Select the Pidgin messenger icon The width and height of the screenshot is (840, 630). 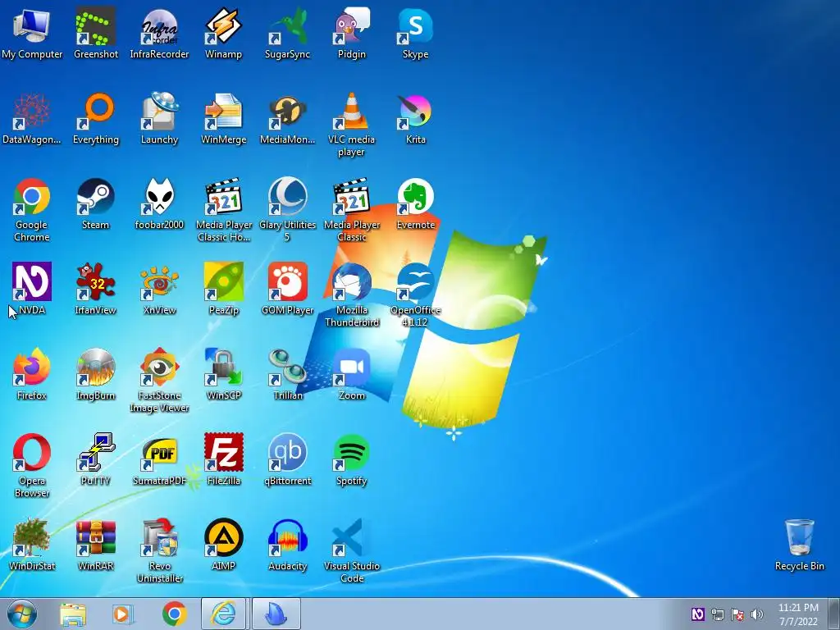[x=351, y=27]
